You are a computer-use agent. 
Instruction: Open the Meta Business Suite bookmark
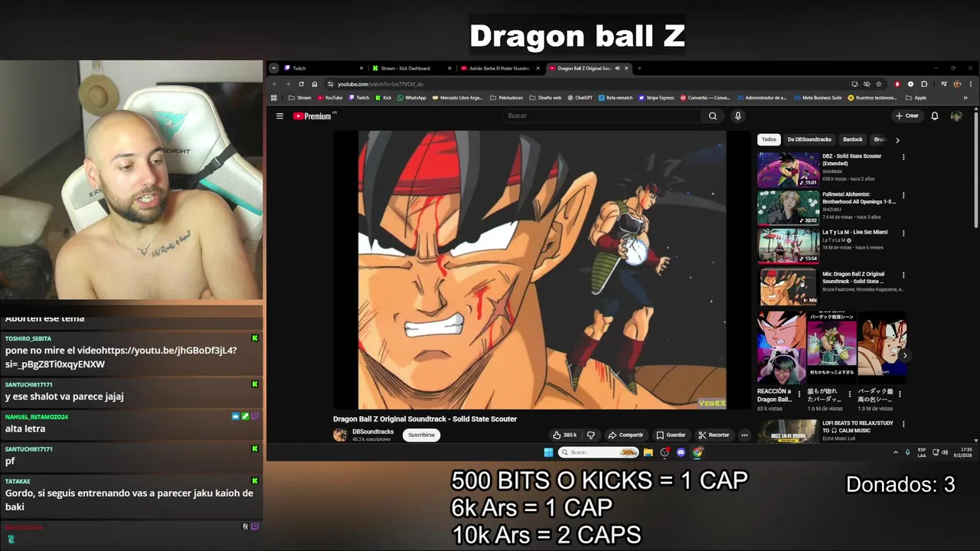pyautogui.click(x=818, y=98)
